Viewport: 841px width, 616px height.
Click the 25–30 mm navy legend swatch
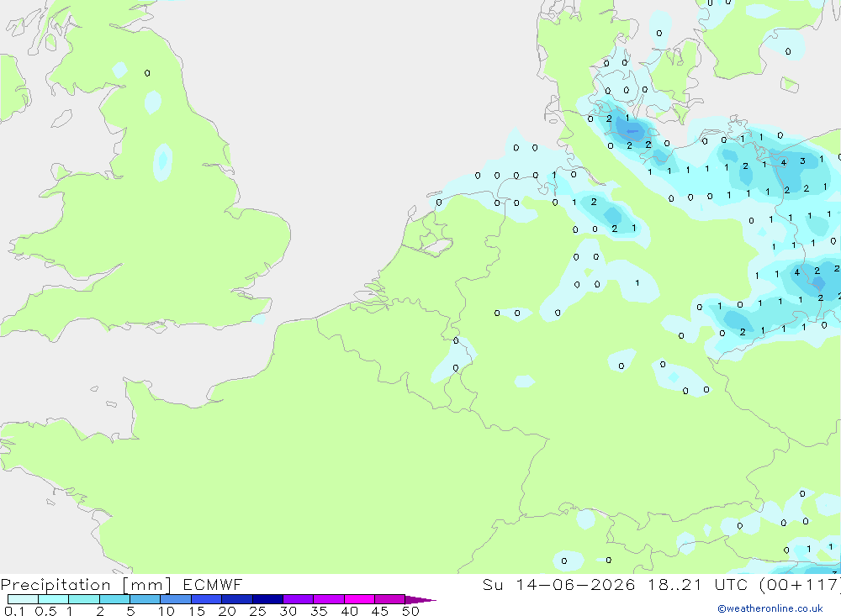(x=267, y=599)
